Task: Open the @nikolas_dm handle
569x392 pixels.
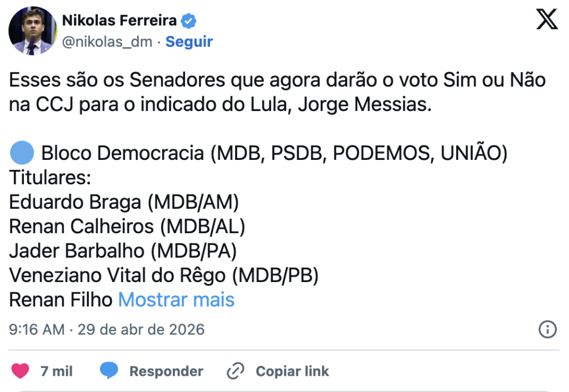Action: 107,42
